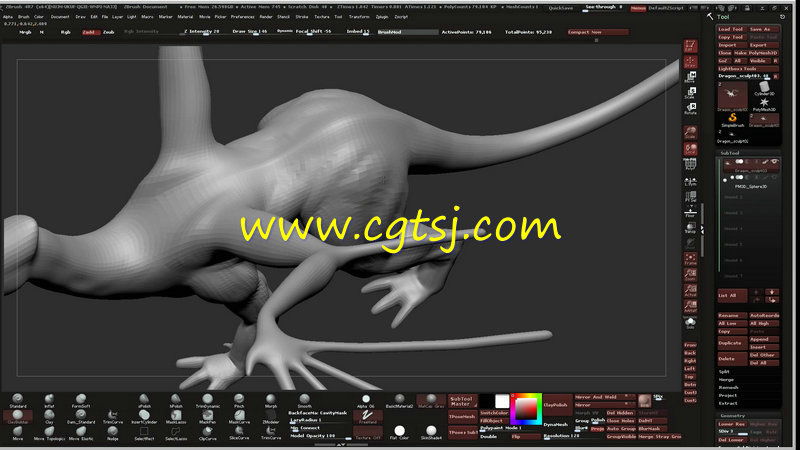Viewport: 800px width, 450px height.
Task: Switch to the Rotate transform icon
Action: point(690,108)
